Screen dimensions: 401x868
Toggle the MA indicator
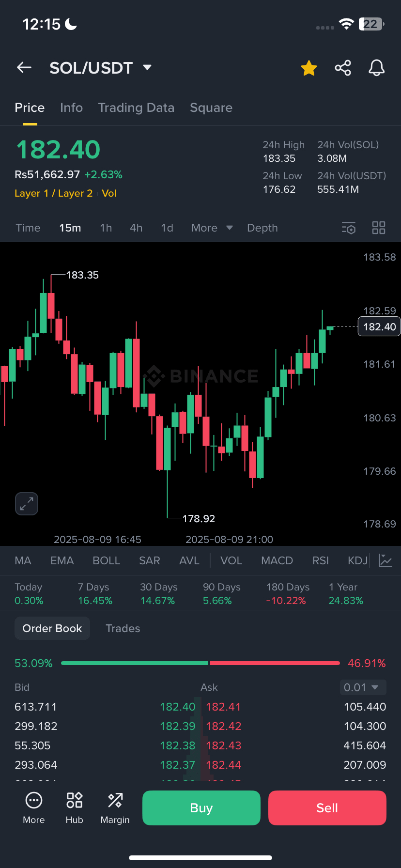(23, 560)
